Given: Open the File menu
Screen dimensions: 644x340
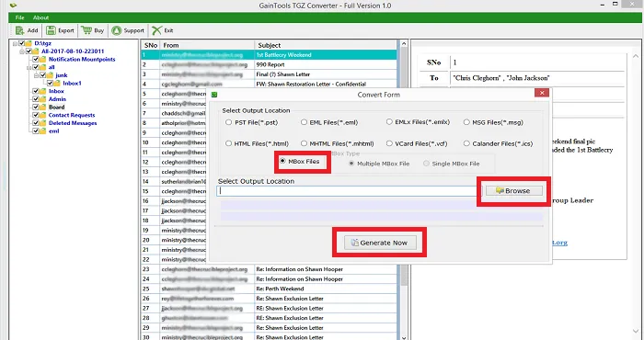Looking at the screenshot, I should [19, 17].
